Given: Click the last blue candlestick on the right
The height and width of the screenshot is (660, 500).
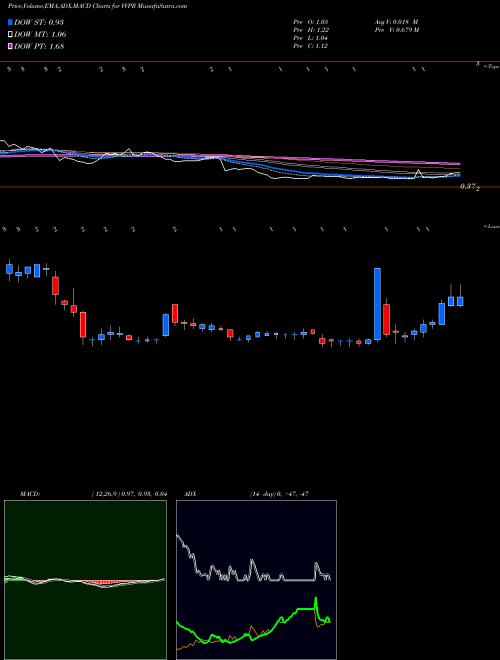Looking at the screenshot, I should pyautogui.click(x=460, y=301).
